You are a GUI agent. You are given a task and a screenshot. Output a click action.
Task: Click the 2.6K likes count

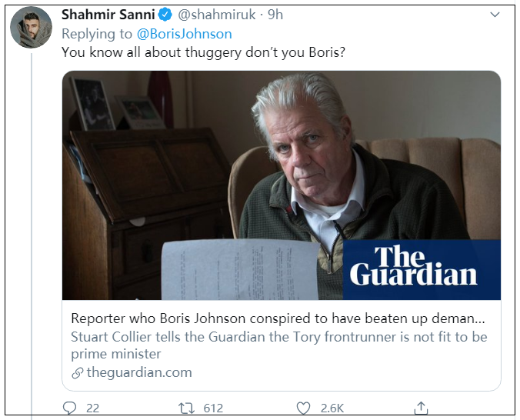[x=332, y=408]
